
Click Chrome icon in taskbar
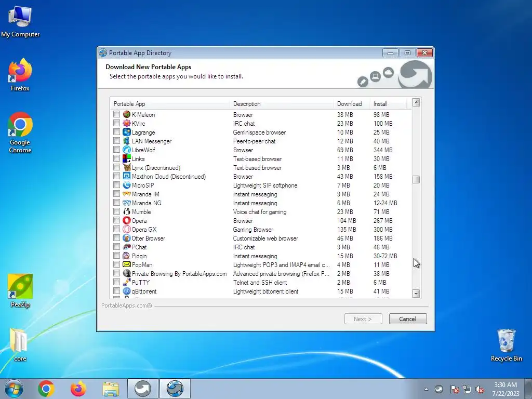point(46,389)
